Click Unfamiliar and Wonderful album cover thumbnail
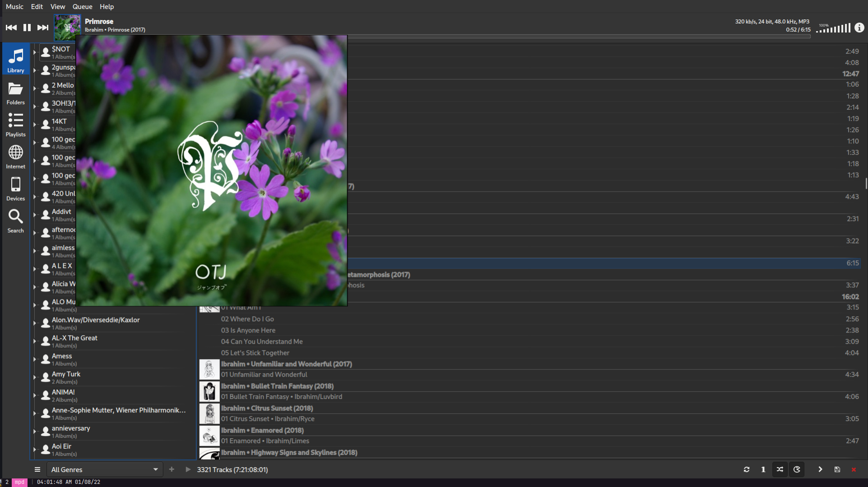This screenshot has height=487, width=868. (209, 370)
